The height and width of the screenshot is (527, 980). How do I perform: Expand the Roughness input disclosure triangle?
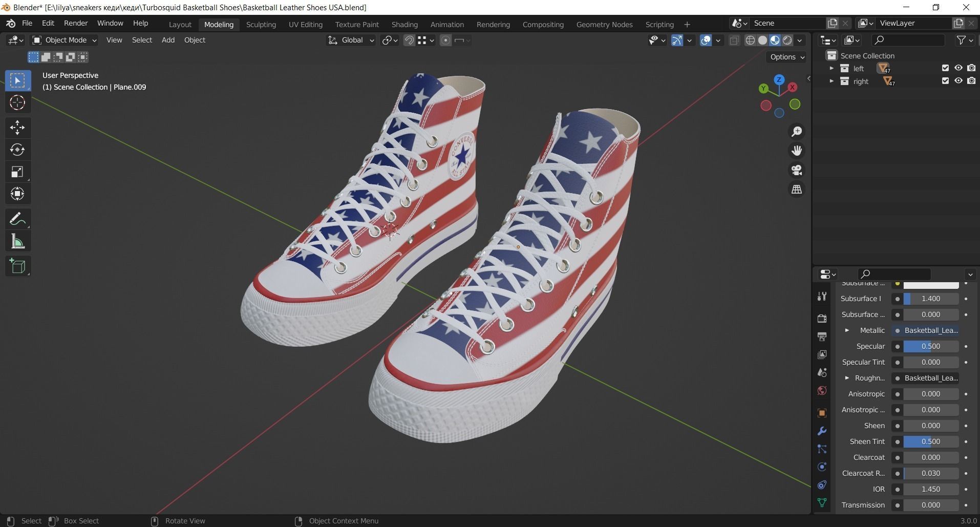[847, 378]
